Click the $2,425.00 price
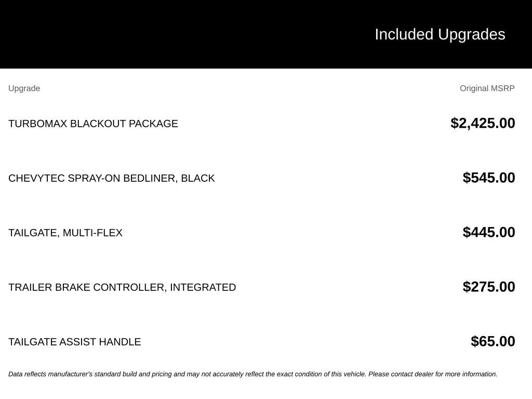This screenshot has width=532, height=399. [x=483, y=123]
